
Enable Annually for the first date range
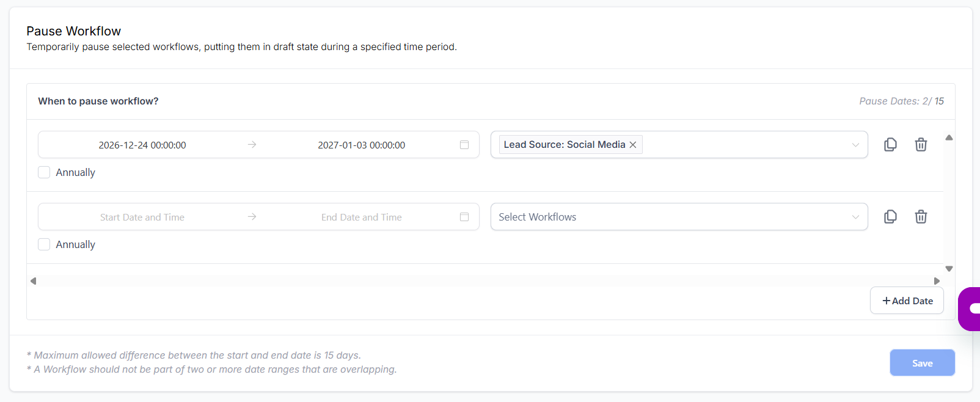click(x=43, y=172)
